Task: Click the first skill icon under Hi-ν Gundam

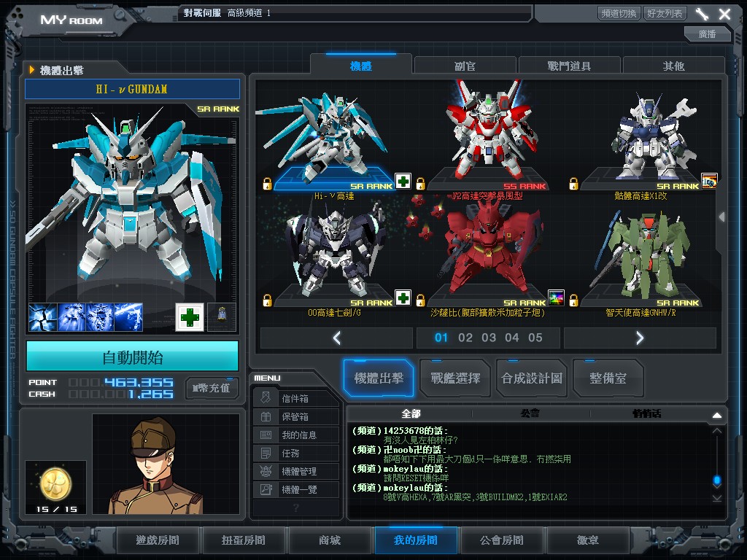Action: pyautogui.click(x=43, y=317)
